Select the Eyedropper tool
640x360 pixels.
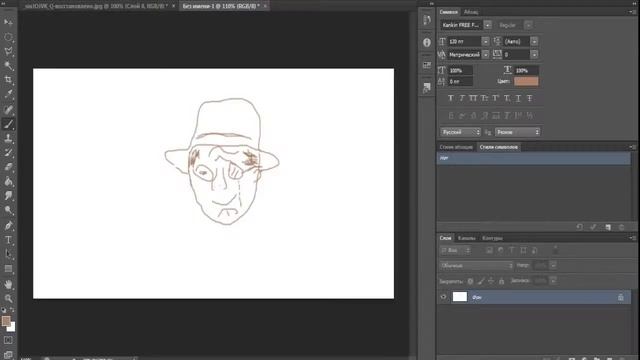[x=8, y=94]
